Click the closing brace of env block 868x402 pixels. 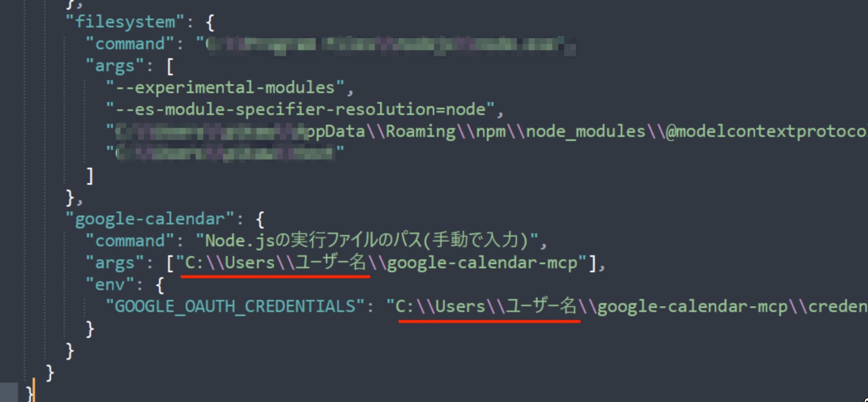(x=90, y=329)
